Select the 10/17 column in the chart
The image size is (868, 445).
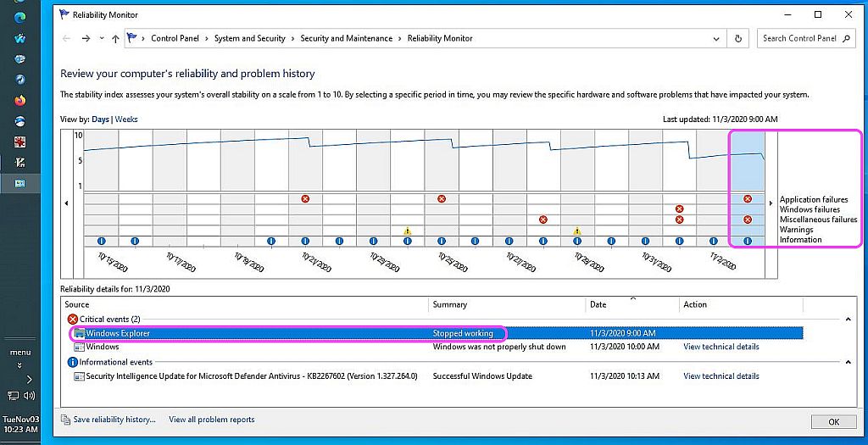tap(170, 188)
